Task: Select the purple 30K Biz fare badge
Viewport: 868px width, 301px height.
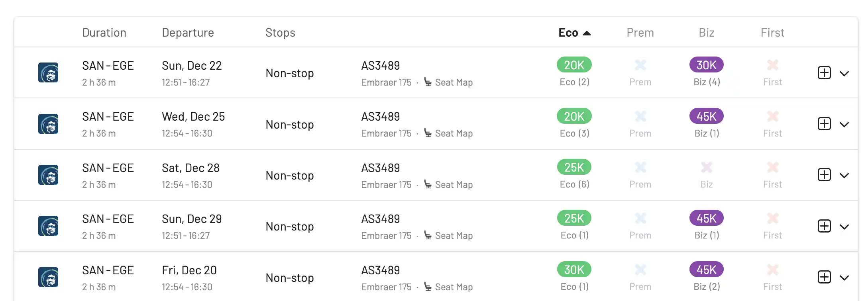Action: pos(706,65)
